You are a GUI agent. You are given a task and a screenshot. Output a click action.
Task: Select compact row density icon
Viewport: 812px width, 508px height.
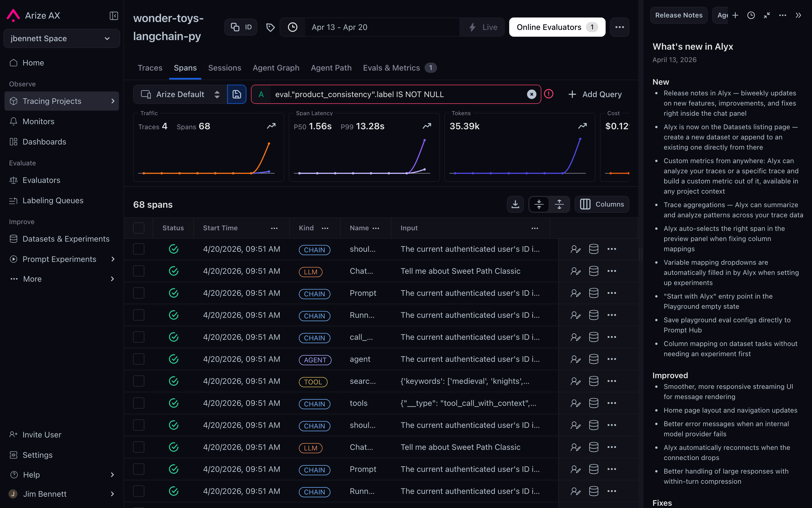coord(539,204)
